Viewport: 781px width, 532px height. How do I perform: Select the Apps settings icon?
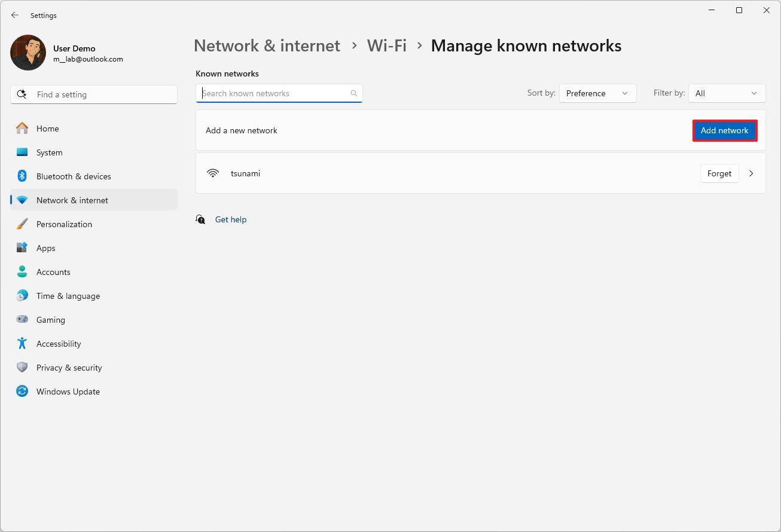point(22,248)
